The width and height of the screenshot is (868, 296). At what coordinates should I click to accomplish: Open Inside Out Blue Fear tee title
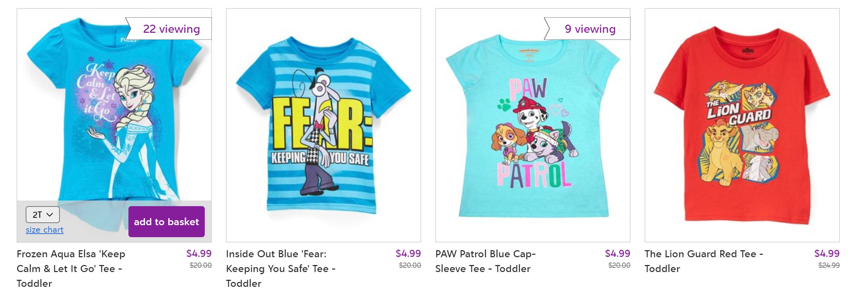(x=281, y=269)
